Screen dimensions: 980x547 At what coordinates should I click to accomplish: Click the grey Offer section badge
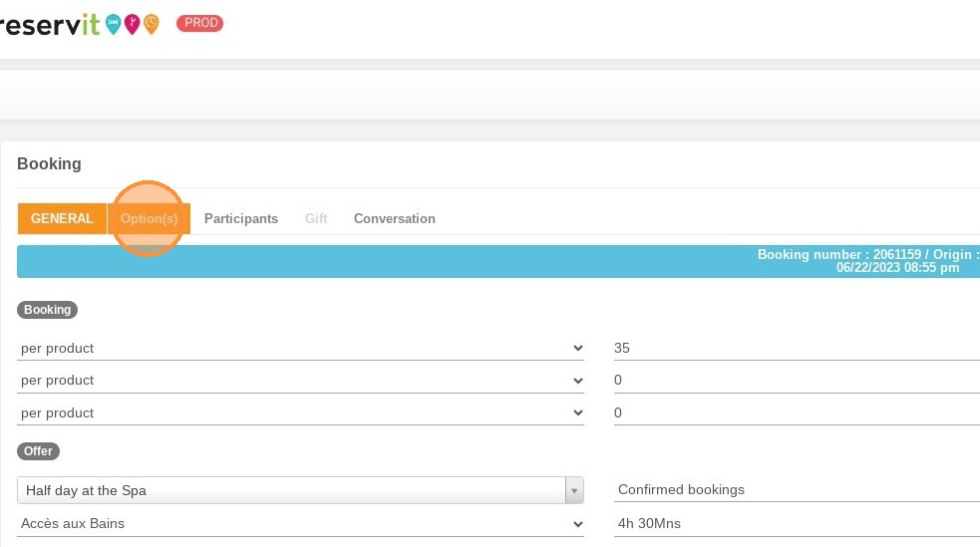38,450
